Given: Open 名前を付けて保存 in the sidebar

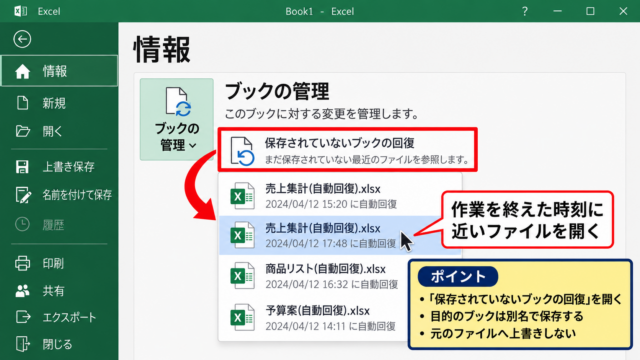Looking at the screenshot, I should pyautogui.click(x=60, y=195).
